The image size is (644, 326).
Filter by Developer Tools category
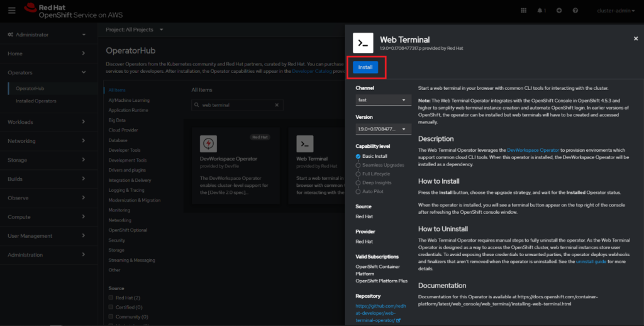[x=125, y=150]
